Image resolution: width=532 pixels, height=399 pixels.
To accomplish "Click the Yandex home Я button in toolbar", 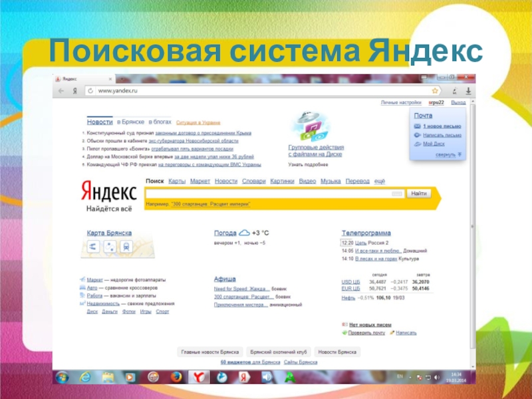I will pyautogui.click(x=75, y=91).
